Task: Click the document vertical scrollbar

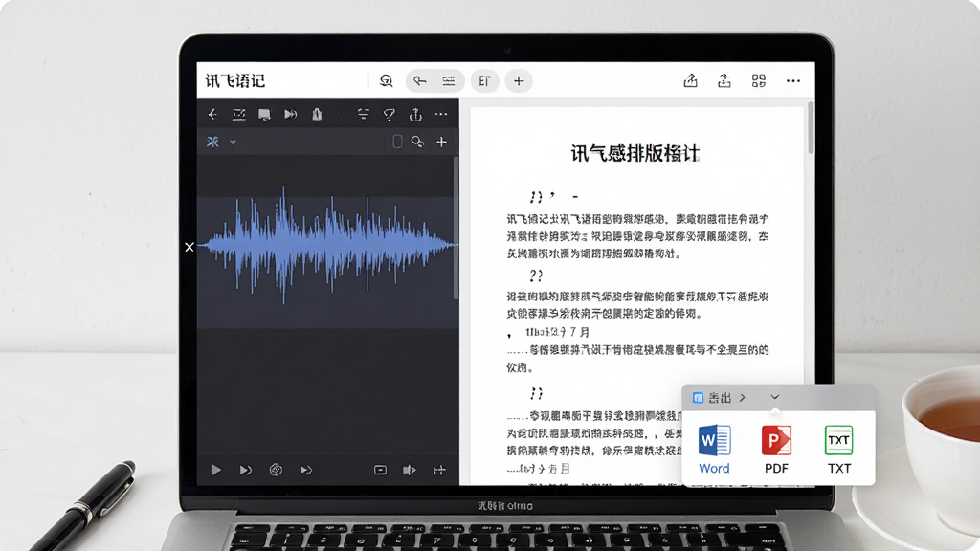Action: (x=811, y=128)
